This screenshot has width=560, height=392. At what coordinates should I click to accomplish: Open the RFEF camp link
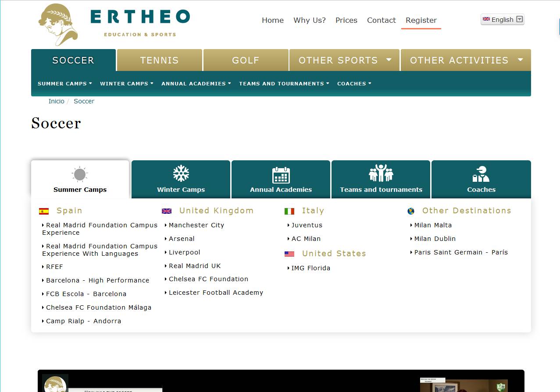(x=55, y=267)
